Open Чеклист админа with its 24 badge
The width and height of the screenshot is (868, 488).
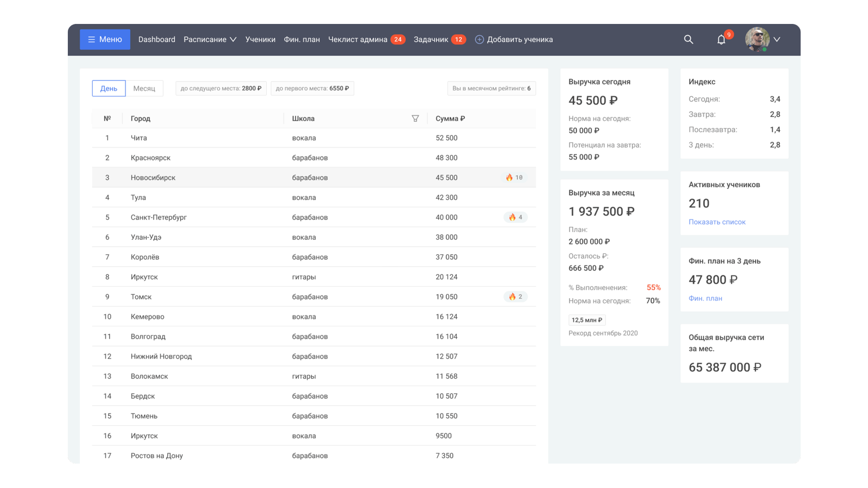tap(366, 40)
